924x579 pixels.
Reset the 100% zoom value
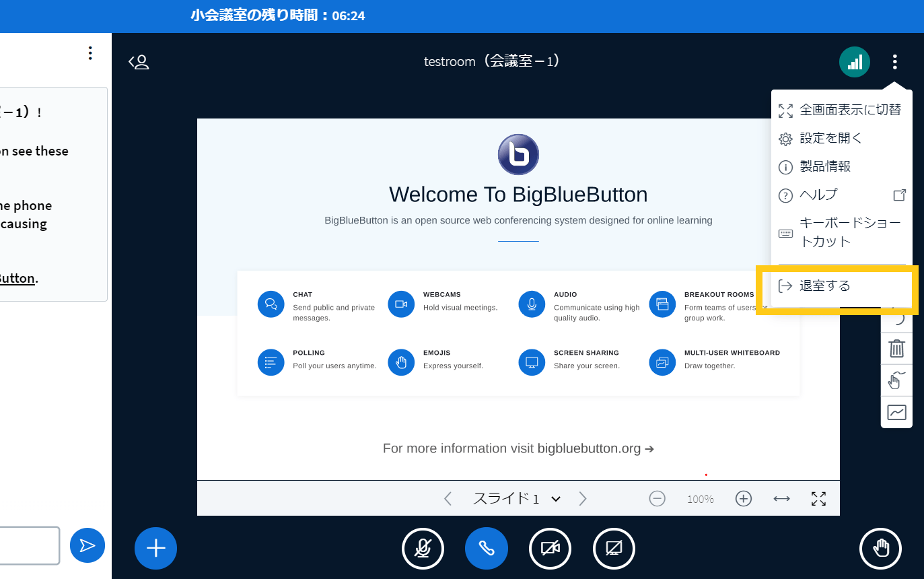[701, 499]
